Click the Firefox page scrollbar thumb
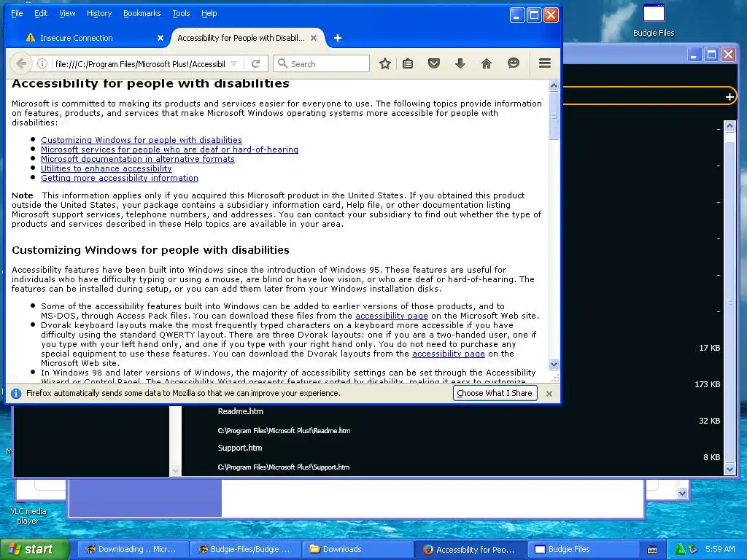The image size is (747, 560). (554, 116)
